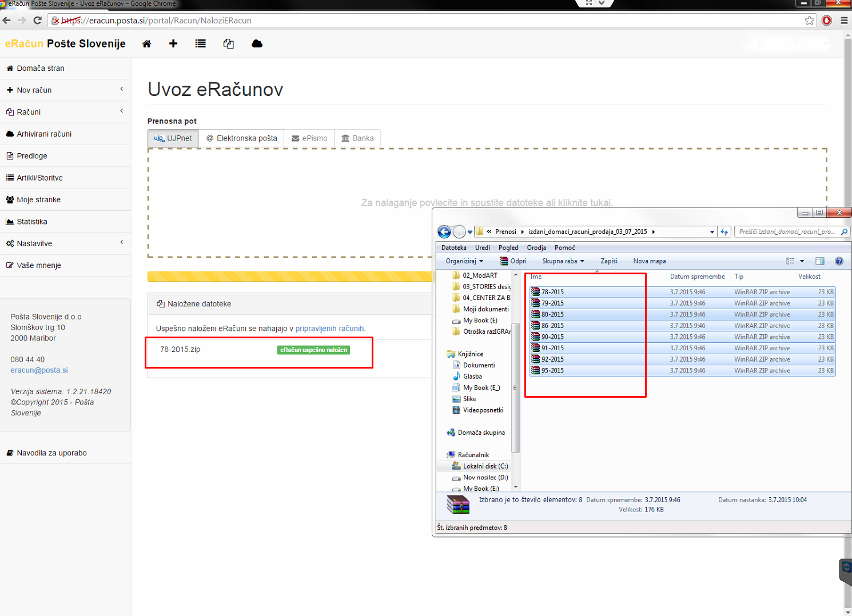Select the ePismo tab
This screenshot has width=852, height=616.
click(309, 138)
